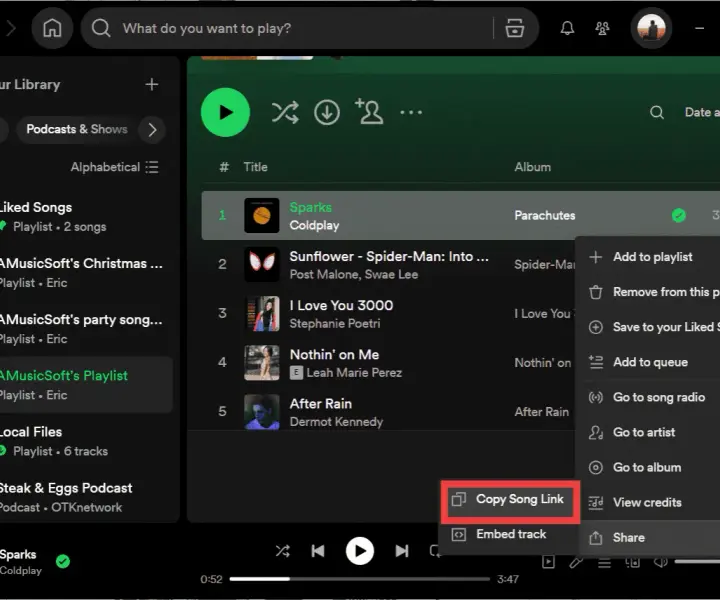
Task: Select the After Rain track title
Action: 321,404
